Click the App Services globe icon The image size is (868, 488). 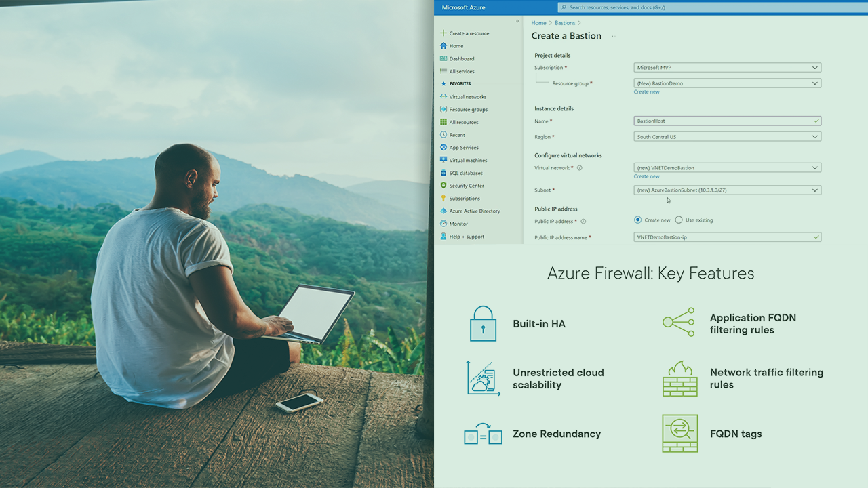click(443, 148)
